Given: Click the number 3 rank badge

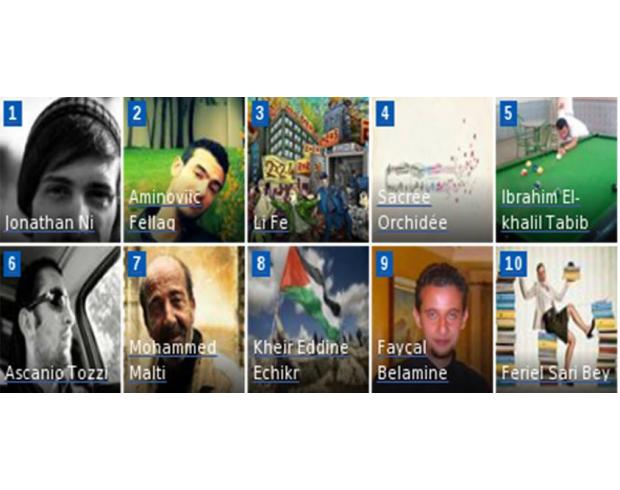Looking at the screenshot, I should (261, 114).
